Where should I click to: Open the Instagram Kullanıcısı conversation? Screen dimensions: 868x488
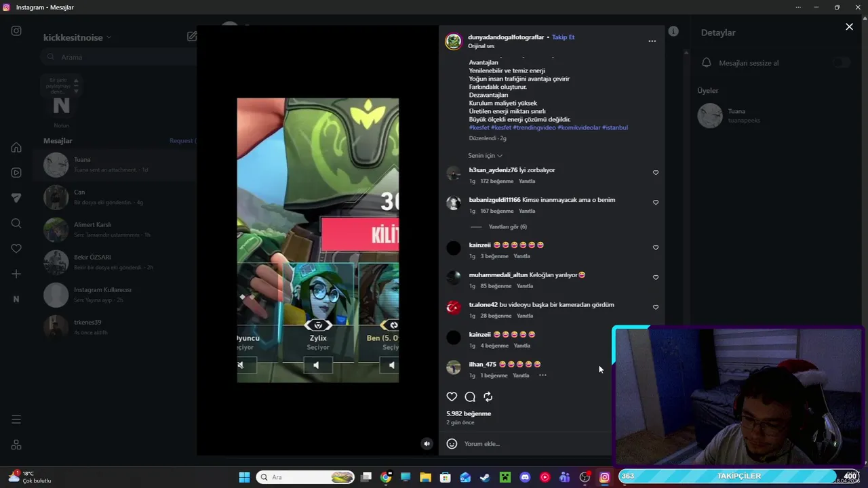coord(115,295)
